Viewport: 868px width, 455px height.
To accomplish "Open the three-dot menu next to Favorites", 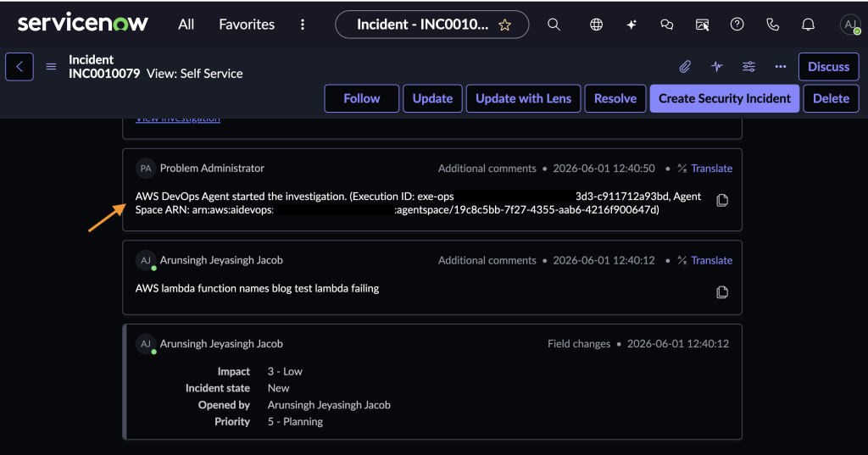I will [303, 25].
